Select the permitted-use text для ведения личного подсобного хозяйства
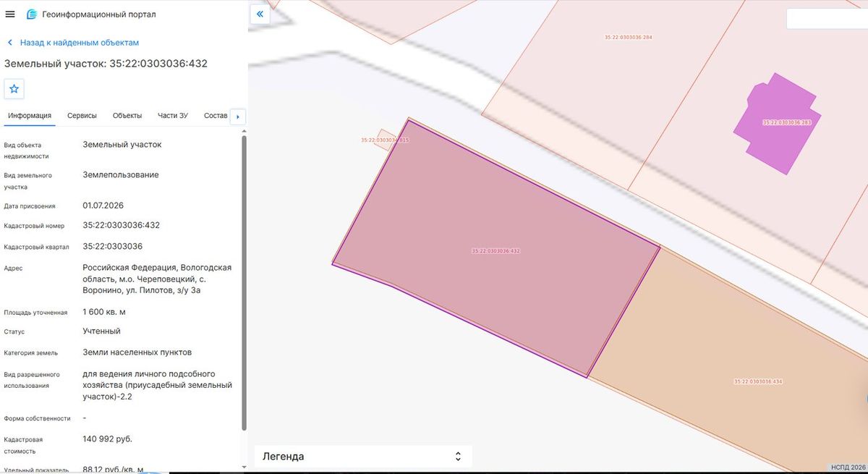The width and height of the screenshot is (868, 474). click(x=158, y=385)
